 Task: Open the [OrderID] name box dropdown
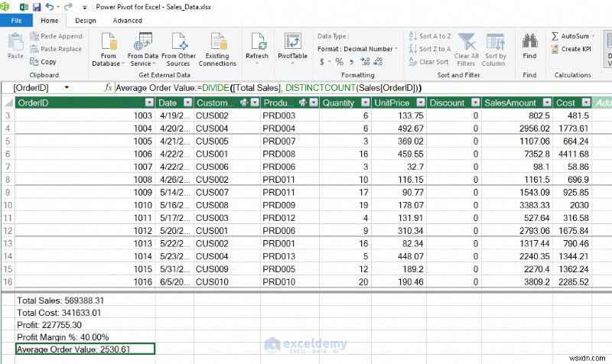[x=67, y=88]
